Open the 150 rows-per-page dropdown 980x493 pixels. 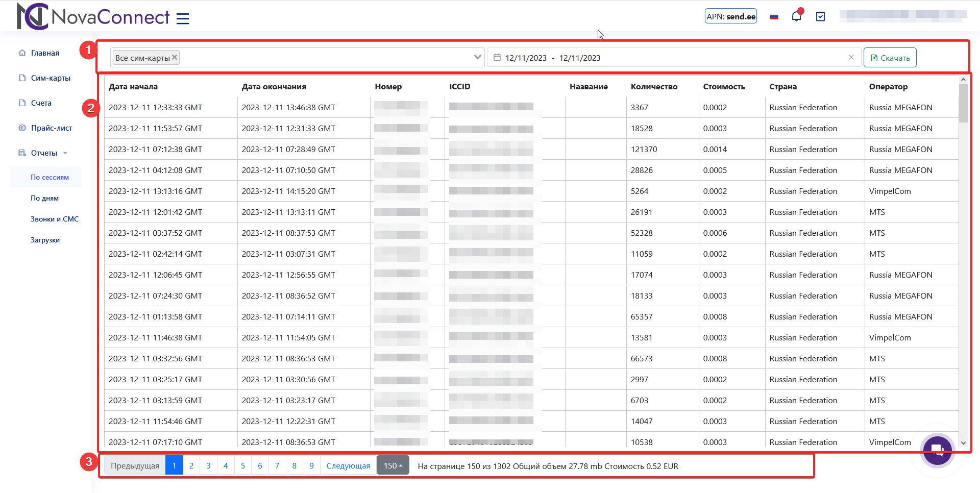click(x=393, y=465)
